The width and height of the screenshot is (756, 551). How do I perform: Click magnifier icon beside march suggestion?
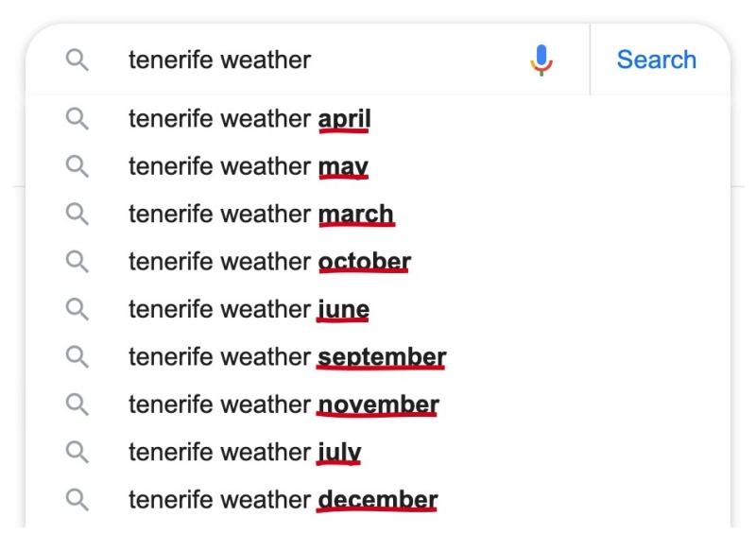77,214
